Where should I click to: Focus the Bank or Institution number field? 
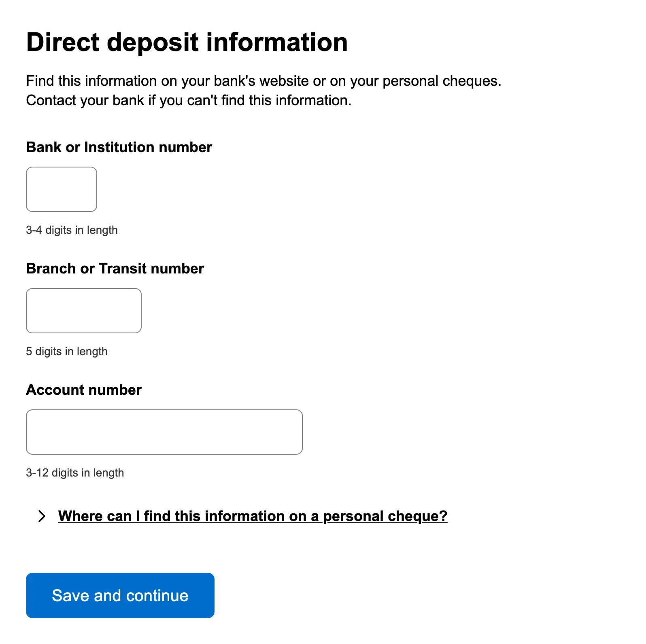click(62, 189)
